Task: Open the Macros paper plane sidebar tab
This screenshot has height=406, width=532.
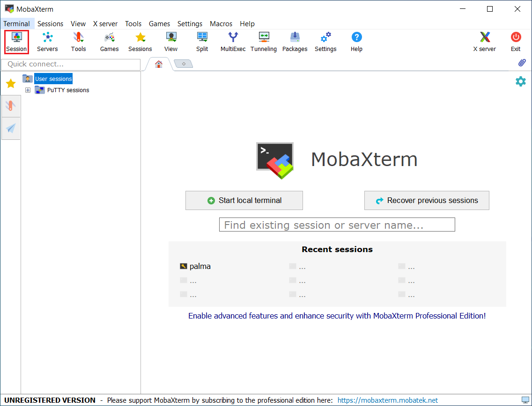Action: click(x=11, y=129)
